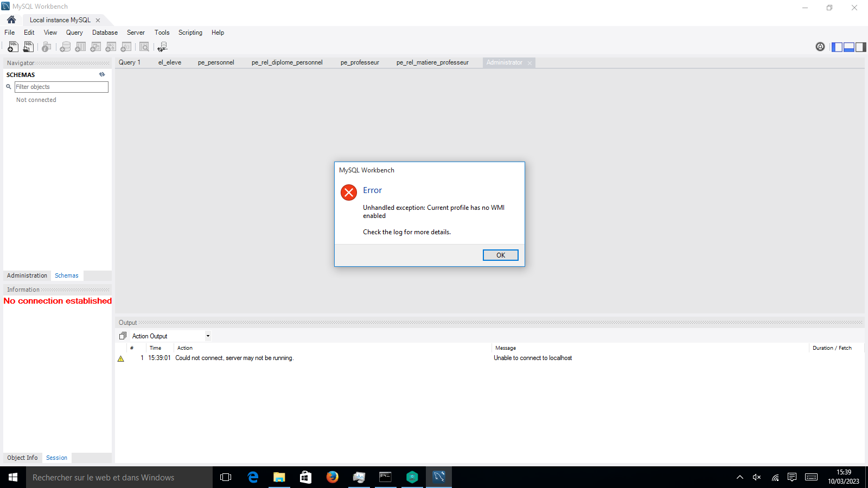The image size is (868, 488).
Task: Switch to the Object Info tab
Action: (22, 458)
